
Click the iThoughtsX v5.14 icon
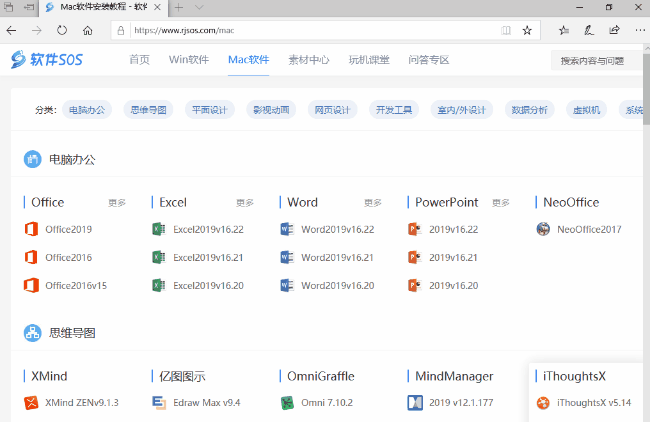(543, 403)
